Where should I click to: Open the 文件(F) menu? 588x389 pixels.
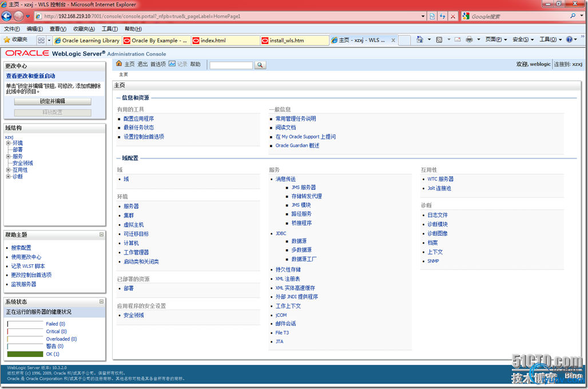click(x=12, y=29)
